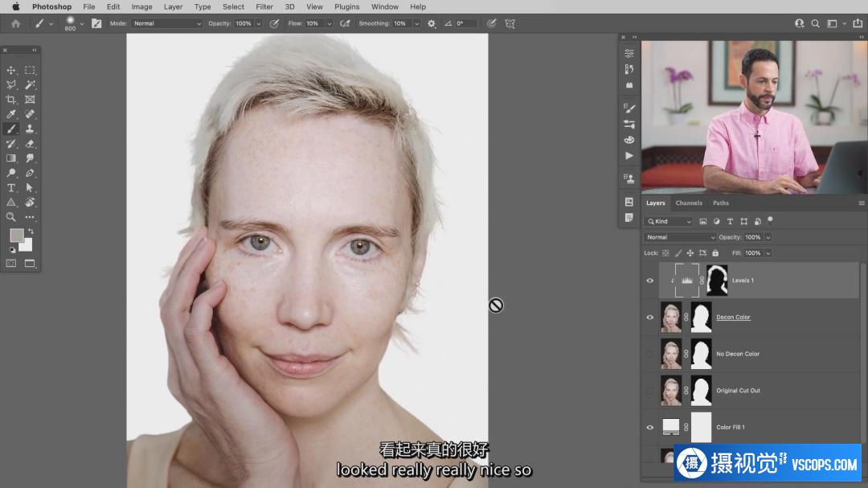Screen dimensions: 868x488
Task: Open the layer Fill dropdown arrow
Action: (768, 253)
